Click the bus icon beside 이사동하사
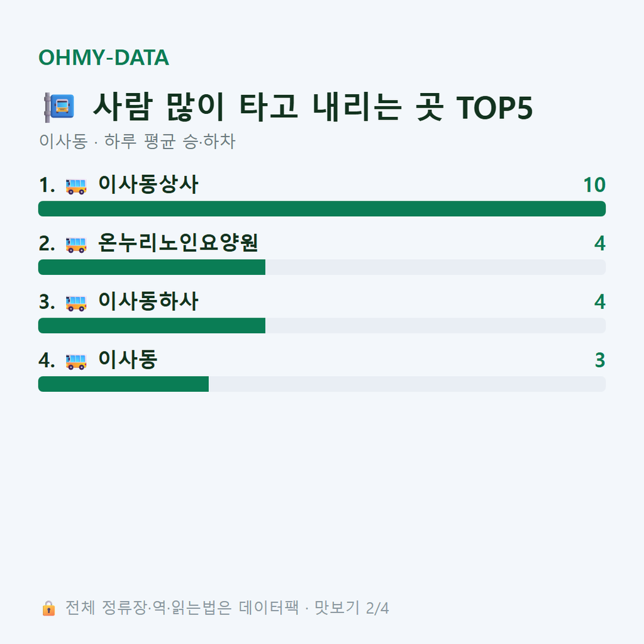 coord(76,303)
